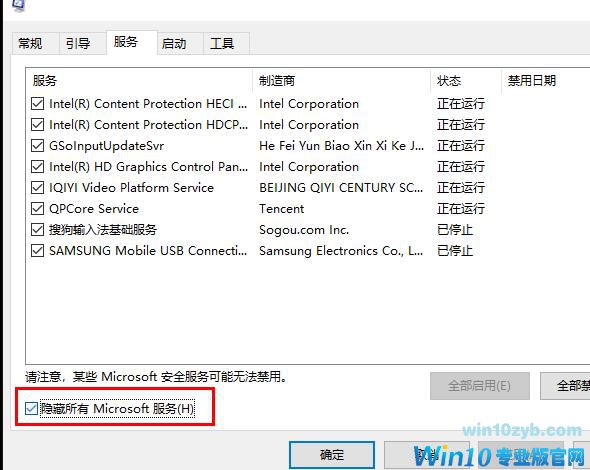Viewport: 590px width, 470px height.
Task: Uncheck the 搜狗输入法基础服务 service
Action: (x=37, y=230)
